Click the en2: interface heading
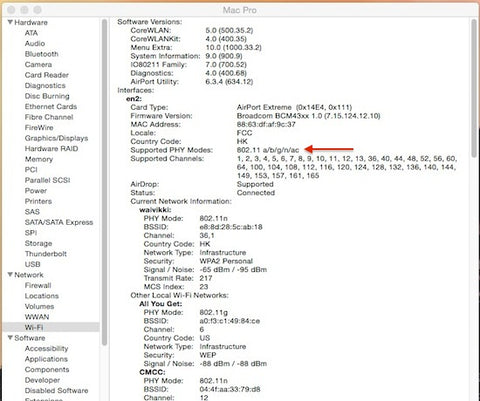This screenshot has width=480, height=401. click(134, 99)
